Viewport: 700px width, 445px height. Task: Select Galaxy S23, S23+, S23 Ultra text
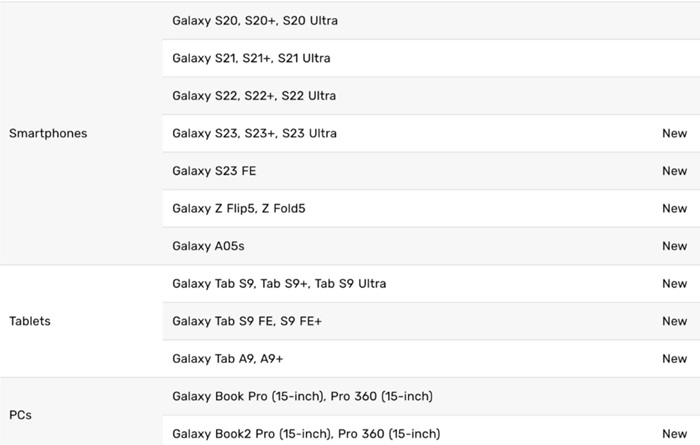[x=254, y=133]
